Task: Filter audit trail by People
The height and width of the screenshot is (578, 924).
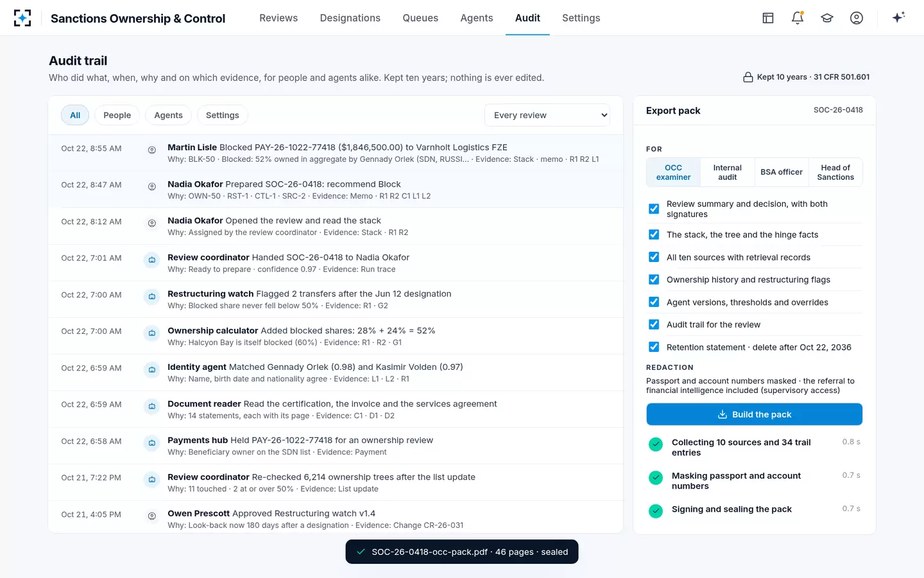Action: pyautogui.click(x=117, y=115)
